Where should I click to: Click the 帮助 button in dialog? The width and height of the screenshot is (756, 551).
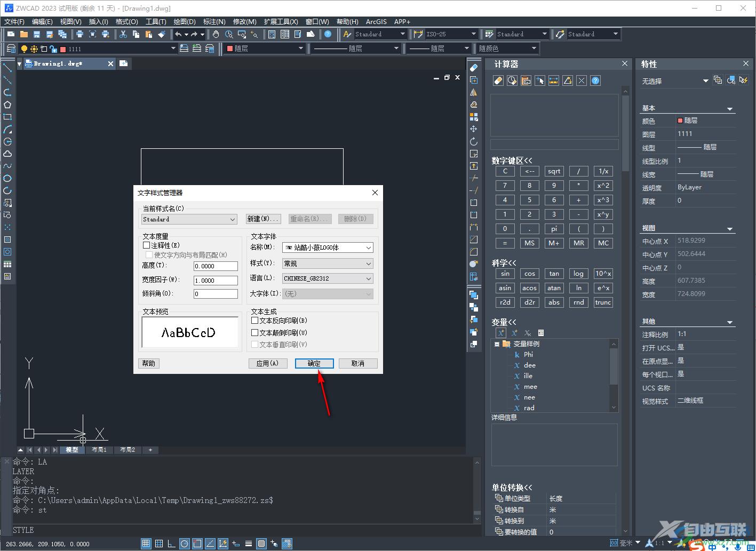tap(149, 363)
